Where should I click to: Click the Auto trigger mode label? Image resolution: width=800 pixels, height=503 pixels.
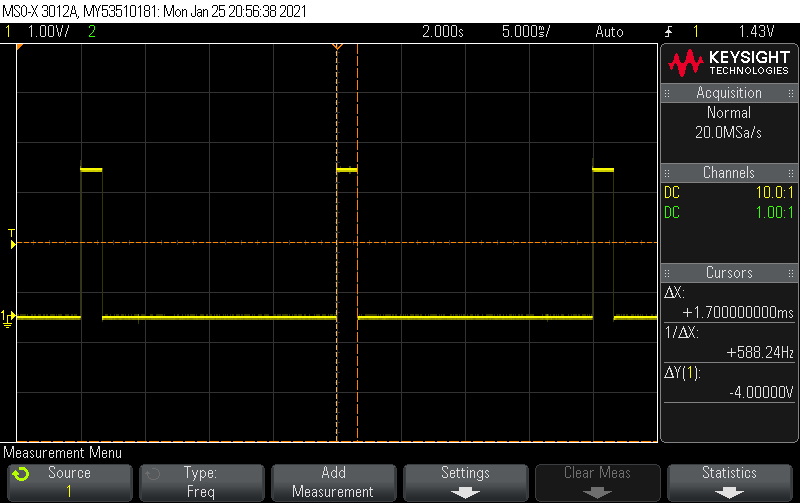(609, 32)
